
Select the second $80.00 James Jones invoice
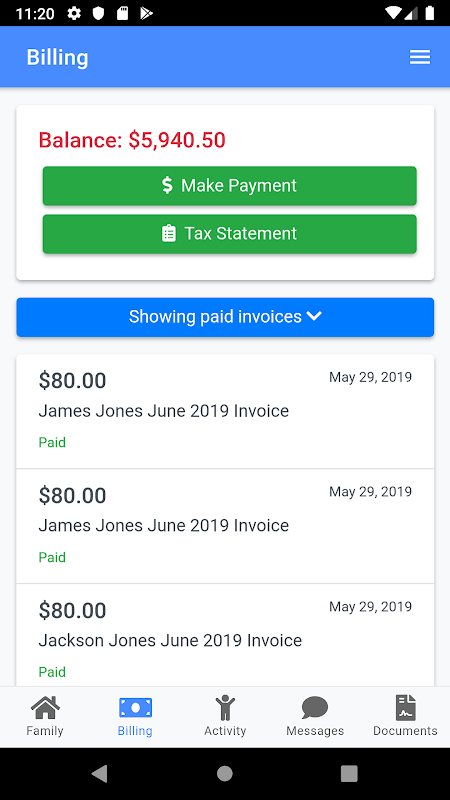click(x=225, y=526)
